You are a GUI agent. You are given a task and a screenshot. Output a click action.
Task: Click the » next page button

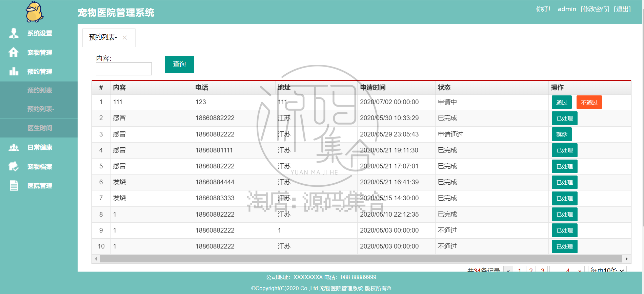pos(580,269)
